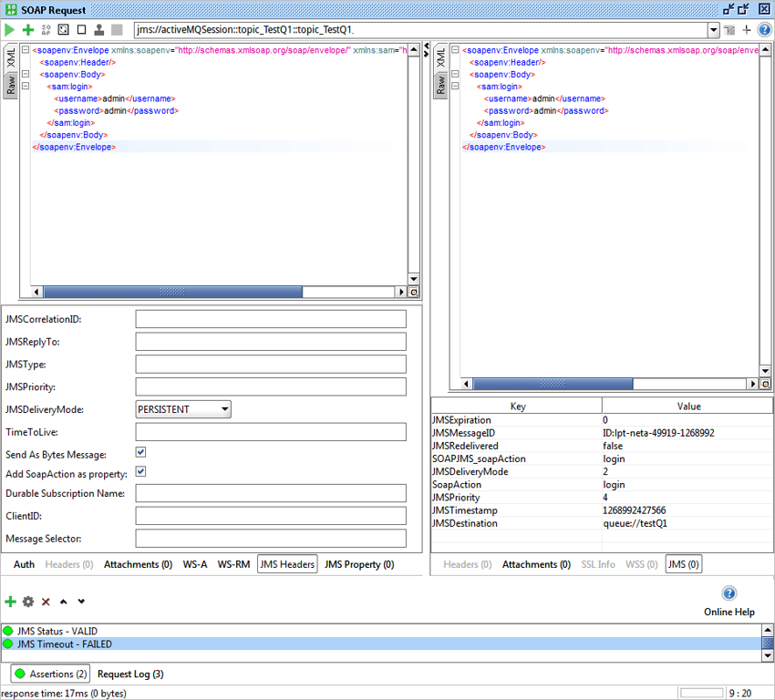This screenshot has height=700, width=775.
Task: Open the Request Log (3) tab
Action: (130, 674)
